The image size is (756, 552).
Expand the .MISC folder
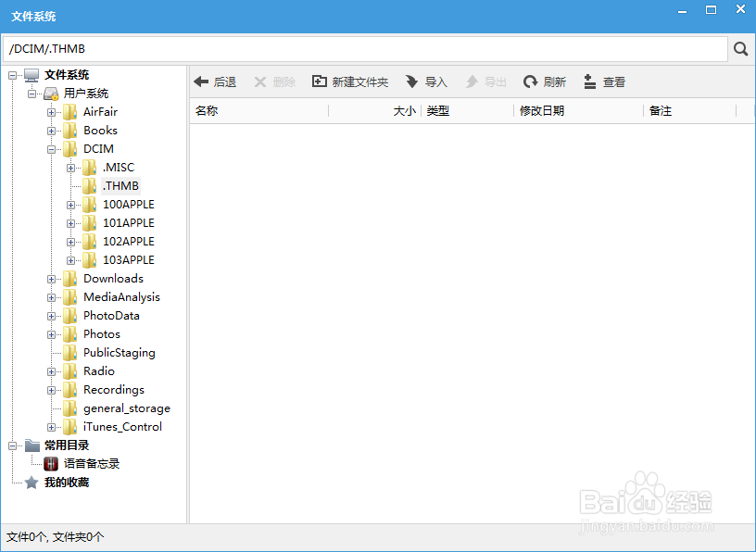(70, 168)
